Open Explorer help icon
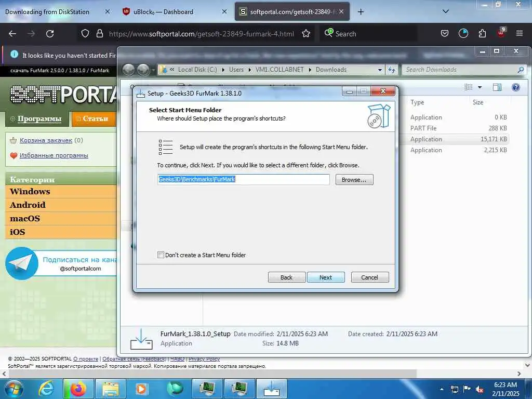The width and height of the screenshot is (532, 399). (516, 87)
